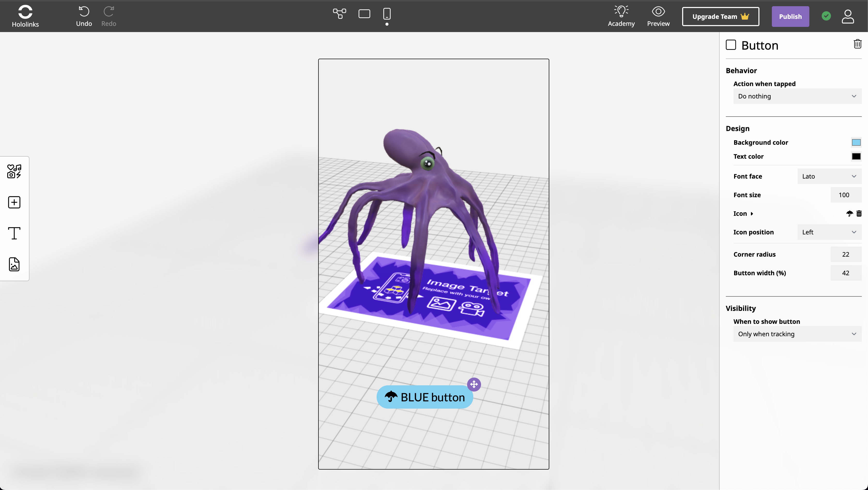
Task: Switch to landscape tablet view
Action: pyautogui.click(x=364, y=14)
